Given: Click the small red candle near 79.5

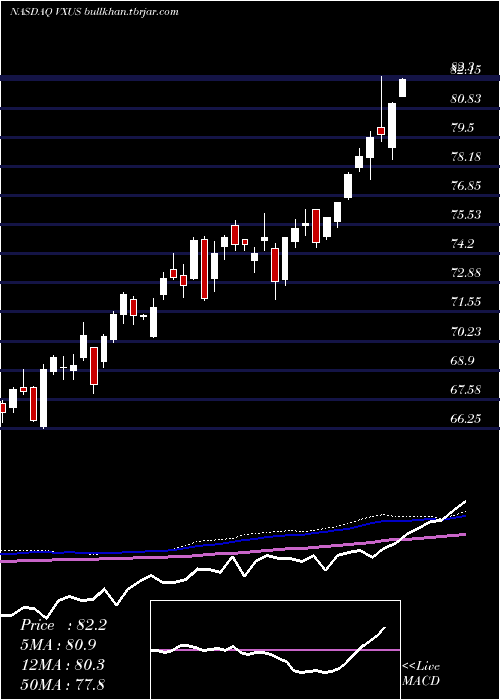Looking at the screenshot, I should (x=381, y=131).
